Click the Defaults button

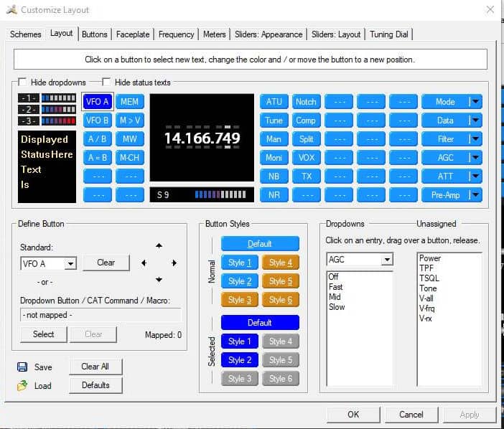coord(95,385)
